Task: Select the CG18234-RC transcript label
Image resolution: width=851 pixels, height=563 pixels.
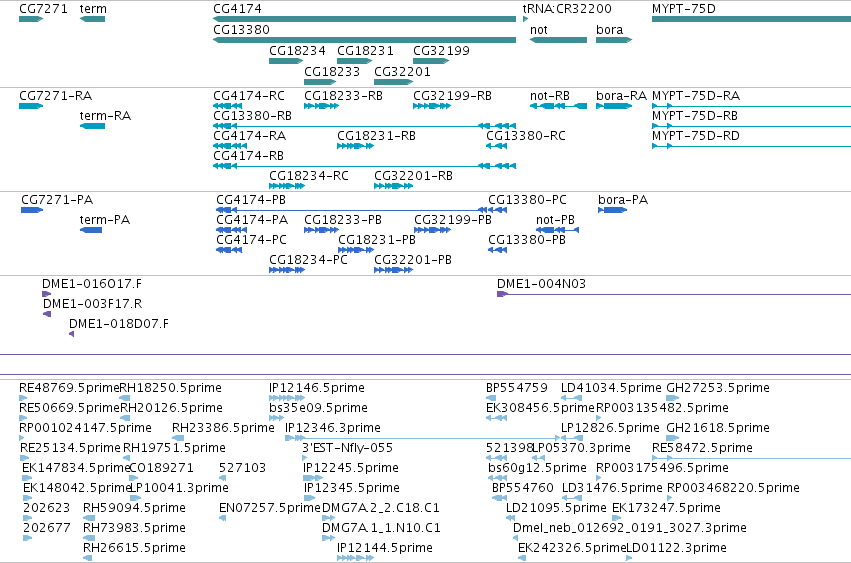Action: (x=309, y=176)
